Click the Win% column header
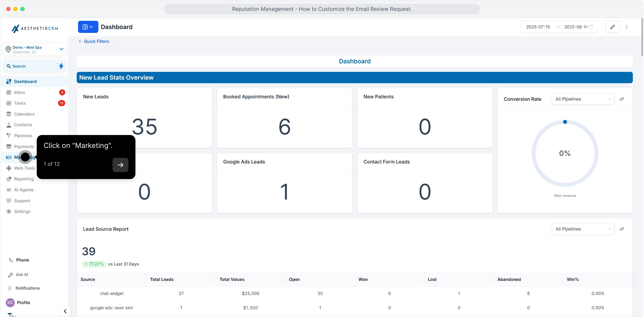This screenshot has height=317, width=644. (573, 279)
